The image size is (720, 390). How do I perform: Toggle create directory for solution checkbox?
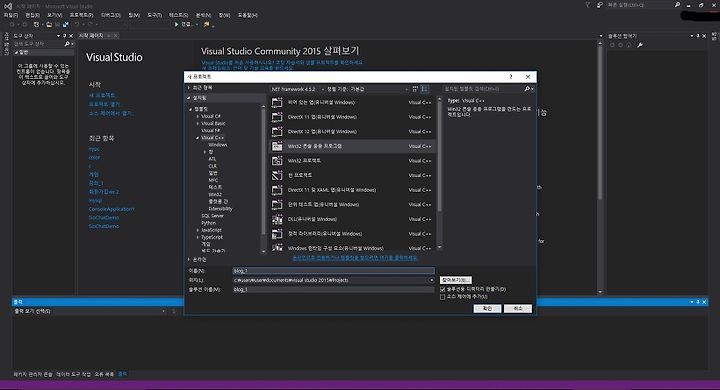(443, 289)
